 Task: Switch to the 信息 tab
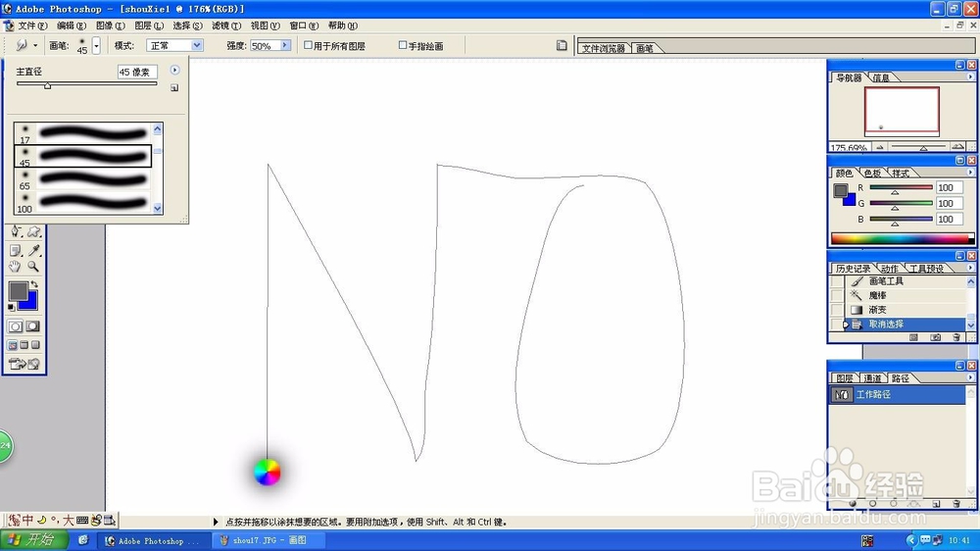point(881,77)
